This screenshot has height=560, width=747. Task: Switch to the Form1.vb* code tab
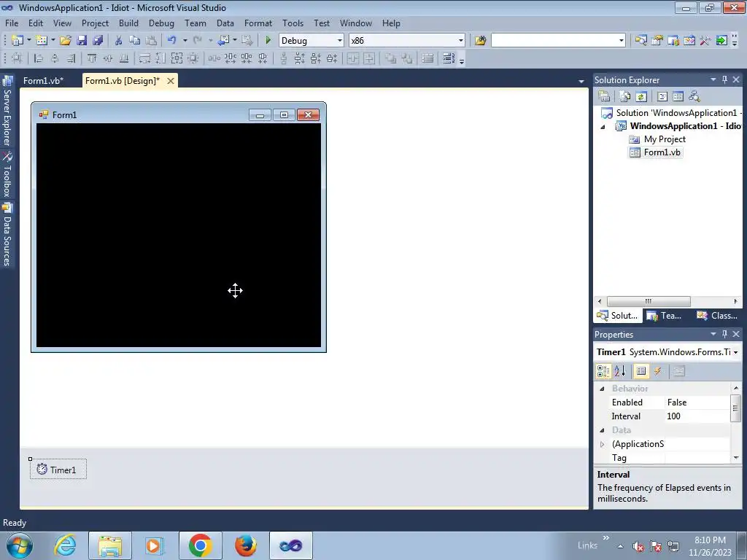click(x=43, y=80)
